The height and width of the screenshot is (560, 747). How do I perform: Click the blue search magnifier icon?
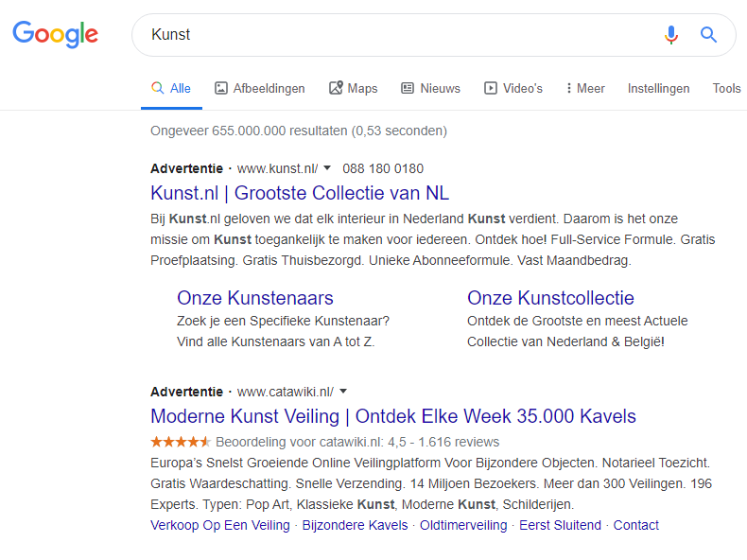[x=708, y=35]
